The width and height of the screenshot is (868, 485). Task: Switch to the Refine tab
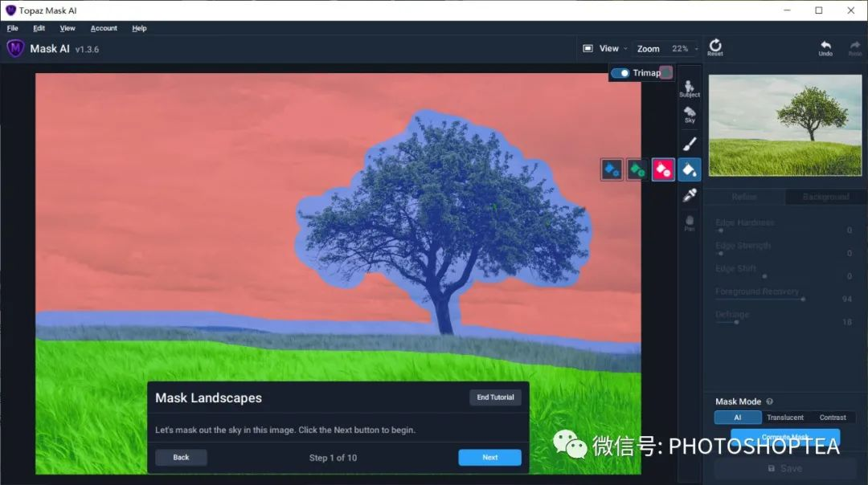tap(744, 197)
